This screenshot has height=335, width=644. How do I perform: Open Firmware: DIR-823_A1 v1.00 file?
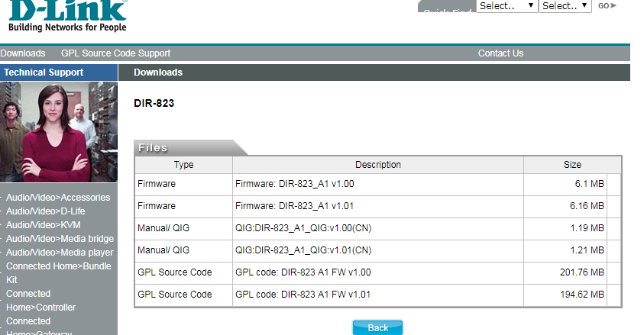coord(294,184)
